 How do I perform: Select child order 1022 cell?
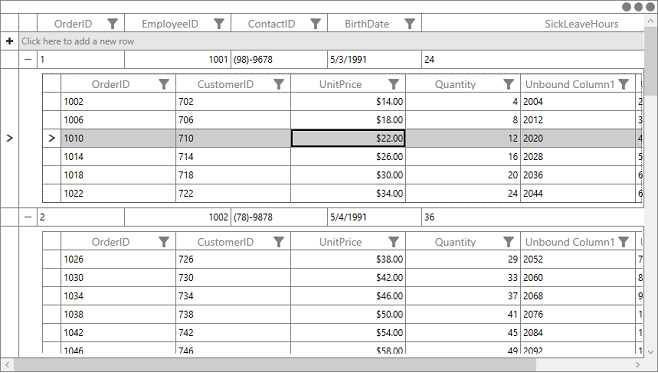(118, 193)
